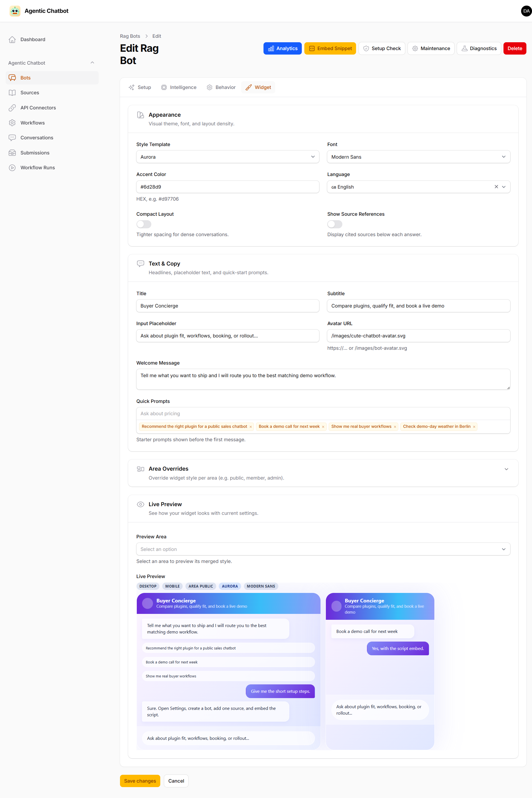Change the Font from Modern Sans
The image size is (532, 798).
click(418, 156)
